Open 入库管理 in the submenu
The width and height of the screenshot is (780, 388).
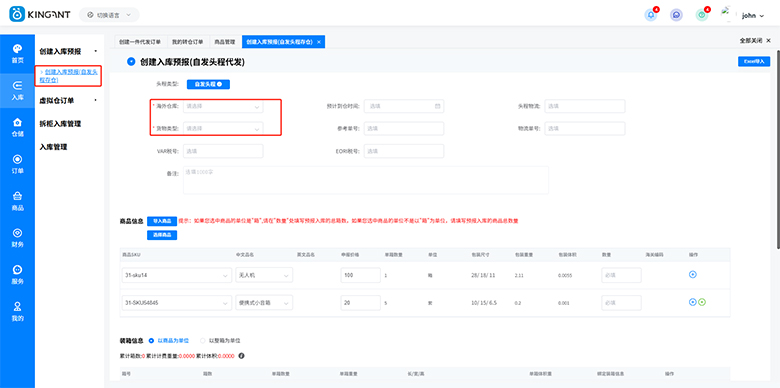click(x=53, y=147)
